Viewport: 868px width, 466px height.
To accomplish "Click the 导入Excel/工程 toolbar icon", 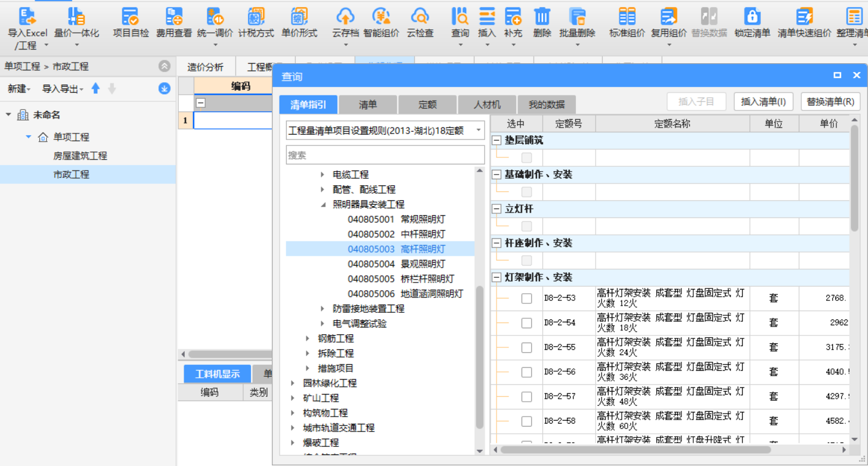I will (x=27, y=16).
